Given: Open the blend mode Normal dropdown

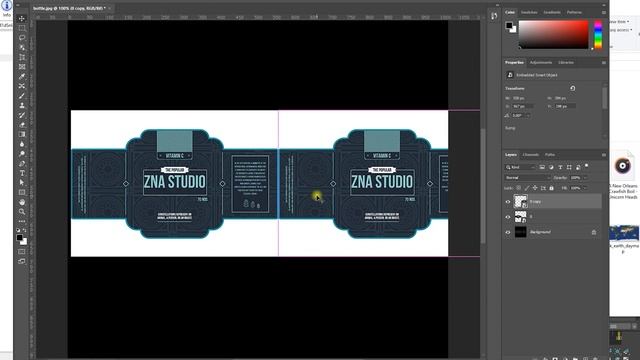Looking at the screenshot, I should [x=527, y=178].
